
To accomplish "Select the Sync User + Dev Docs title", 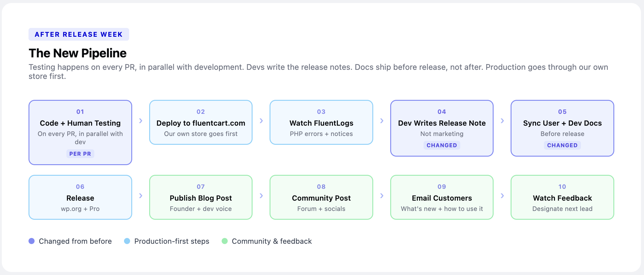I will click(x=562, y=123).
